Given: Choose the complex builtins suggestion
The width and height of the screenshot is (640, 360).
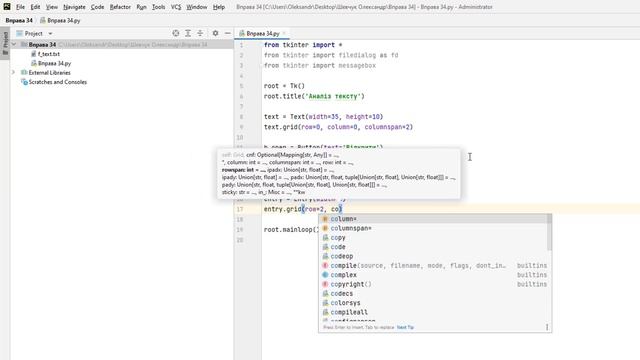Looking at the screenshot, I should [x=433, y=275].
